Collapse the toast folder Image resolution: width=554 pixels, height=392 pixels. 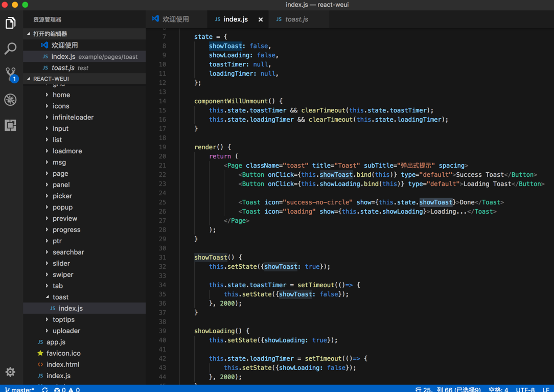tap(60, 297)
